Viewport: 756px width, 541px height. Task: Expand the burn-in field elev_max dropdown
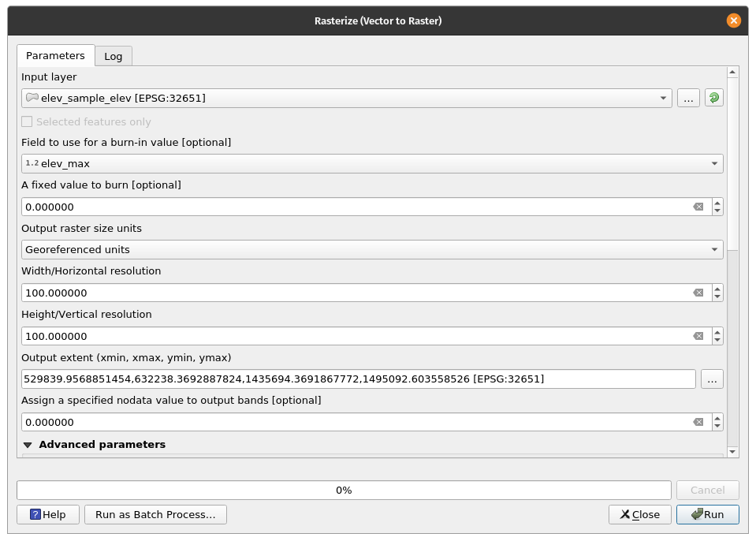[372, 164]
